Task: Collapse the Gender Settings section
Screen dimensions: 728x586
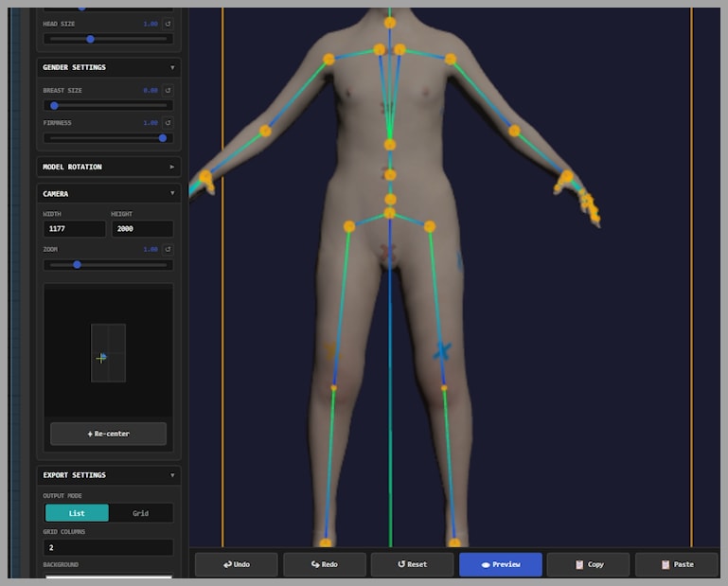Action: click(x=171, y=67)
